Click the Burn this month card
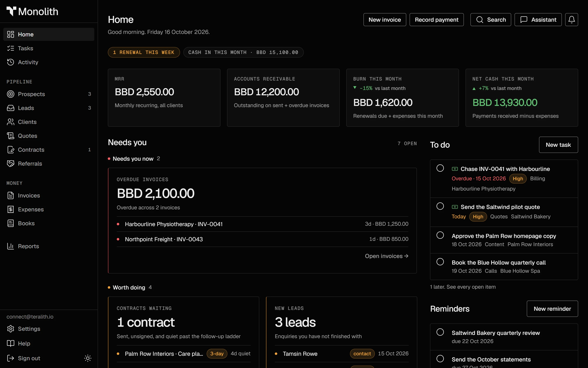This screenshot has width=588, height=368. click(402, 98)
